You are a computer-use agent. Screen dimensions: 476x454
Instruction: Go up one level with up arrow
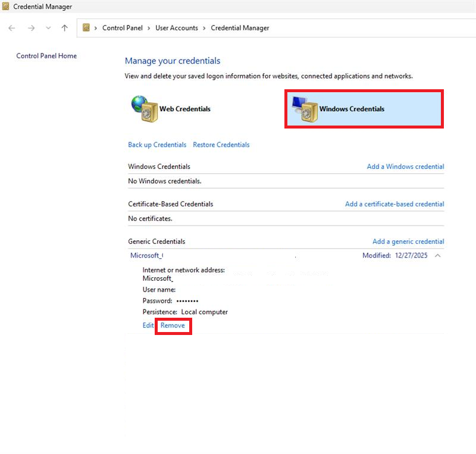coord(64,28)
